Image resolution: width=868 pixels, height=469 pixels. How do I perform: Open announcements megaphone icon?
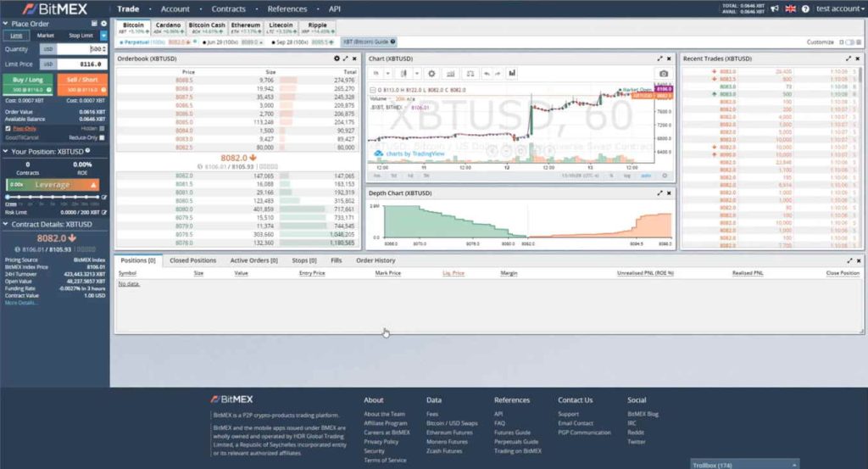(775, 8)
